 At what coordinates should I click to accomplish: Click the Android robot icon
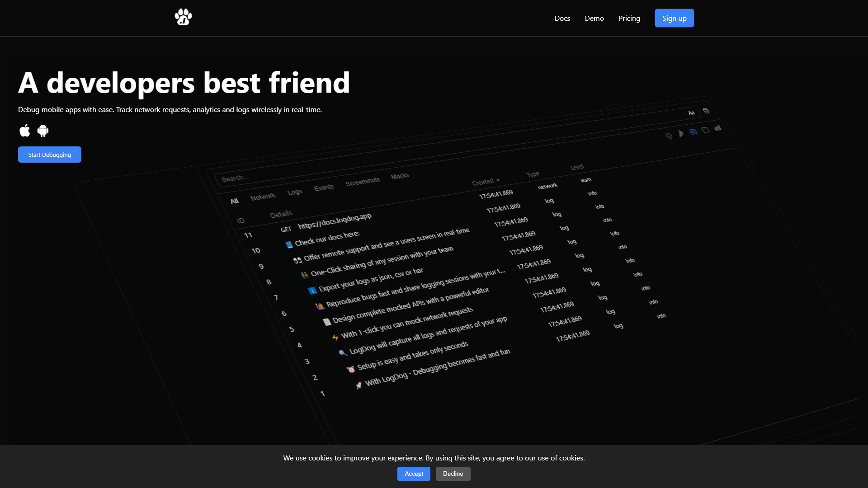click(x=43, y=131)
